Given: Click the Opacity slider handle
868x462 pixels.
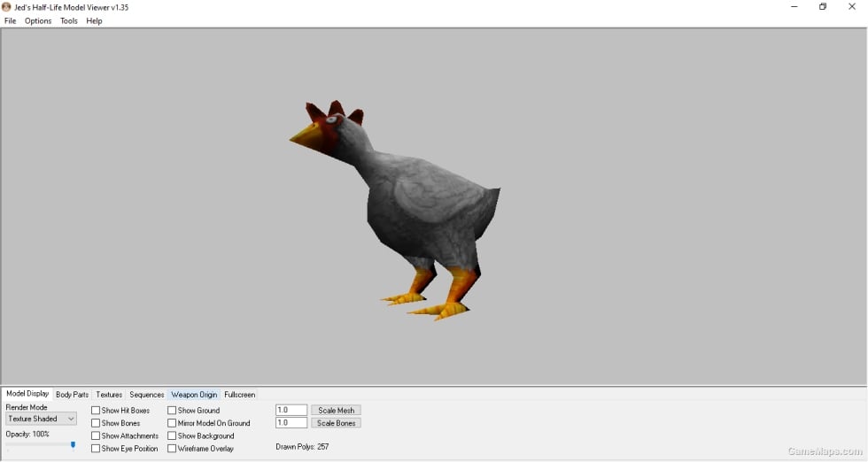Looking at the screenshot, I should pyautogui.click(x=73, y=445).
